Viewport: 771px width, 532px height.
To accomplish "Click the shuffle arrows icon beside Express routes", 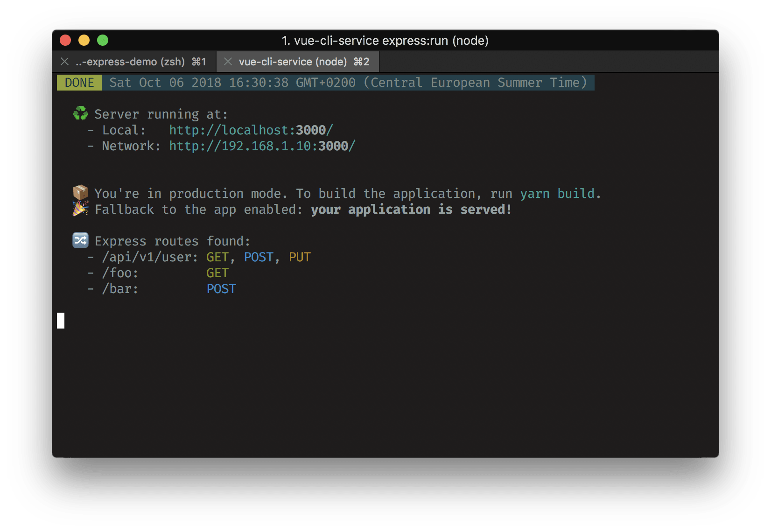I will point(81,240).
